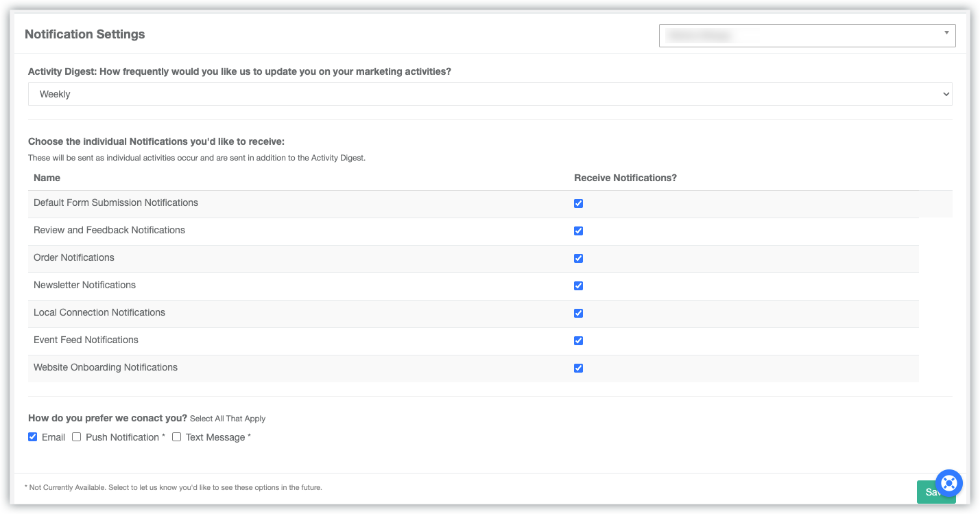Click 'Order Notifications' row text
Viewport: 980px width, 514px height.
click(74, 257)
